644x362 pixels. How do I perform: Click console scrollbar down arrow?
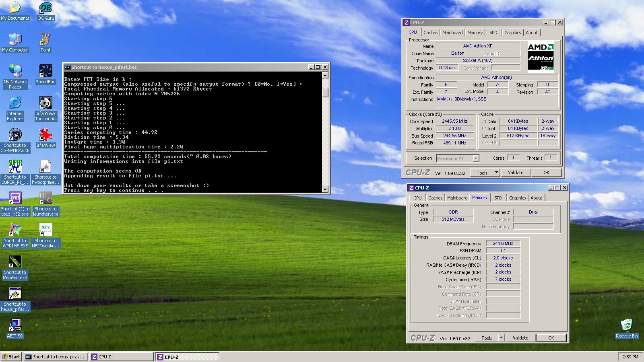pos(325,189)
